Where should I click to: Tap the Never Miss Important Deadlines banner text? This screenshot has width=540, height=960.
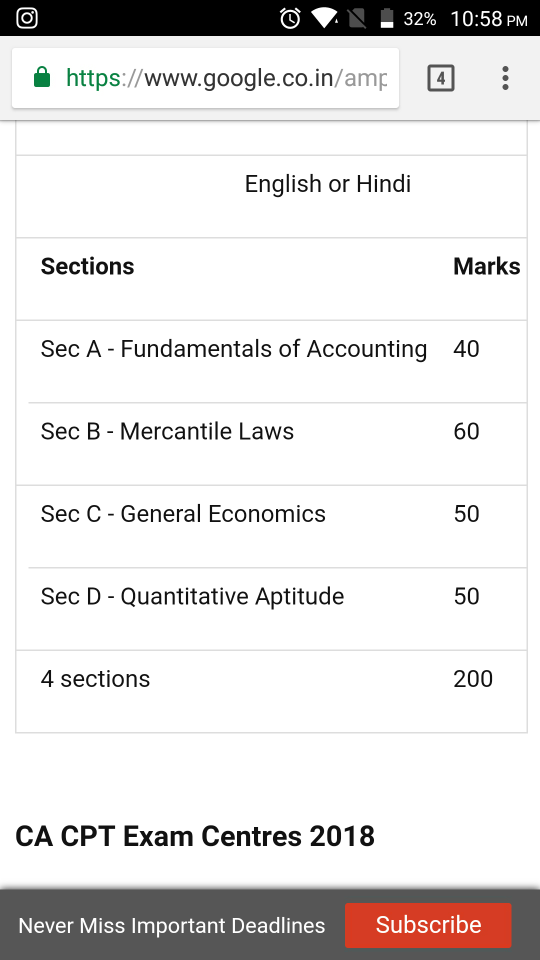pyautogui.click(x=171, y=926)
